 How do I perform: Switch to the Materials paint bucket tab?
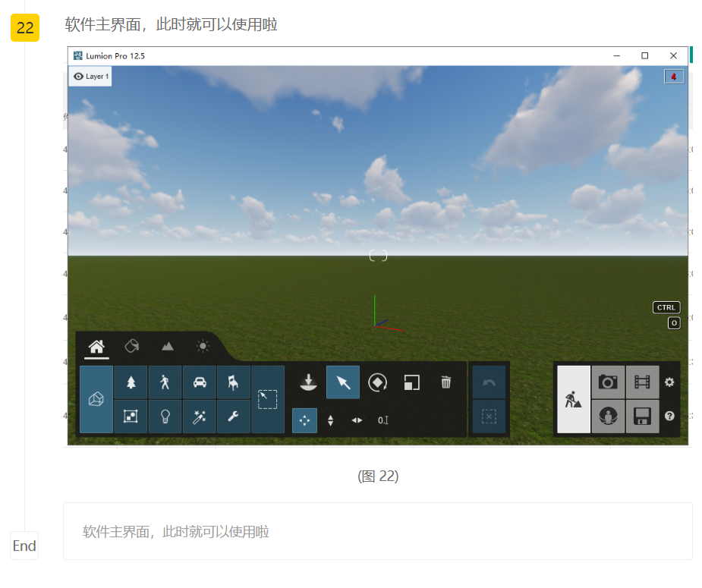131,346
